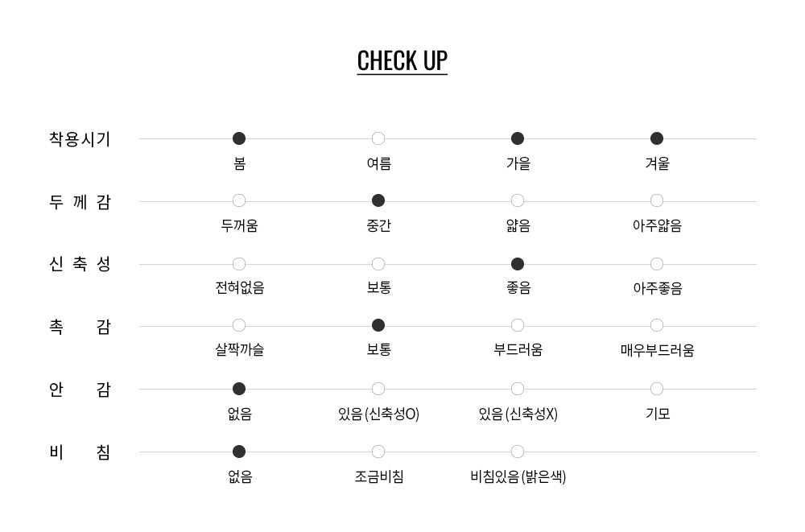Choose the 아주얇음 thickness circle
The image size is (805, 532).
pos(657,200)
